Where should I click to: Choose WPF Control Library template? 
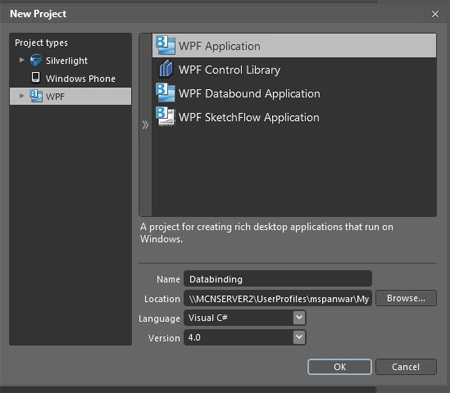[x=294, y=70]
